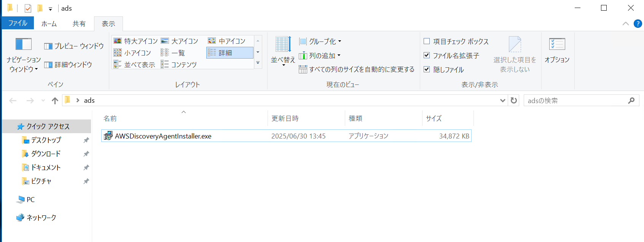This screenshot has height=242, width=644.
Task: Select the 表示 ribbon tab
Action: point(108,24)
